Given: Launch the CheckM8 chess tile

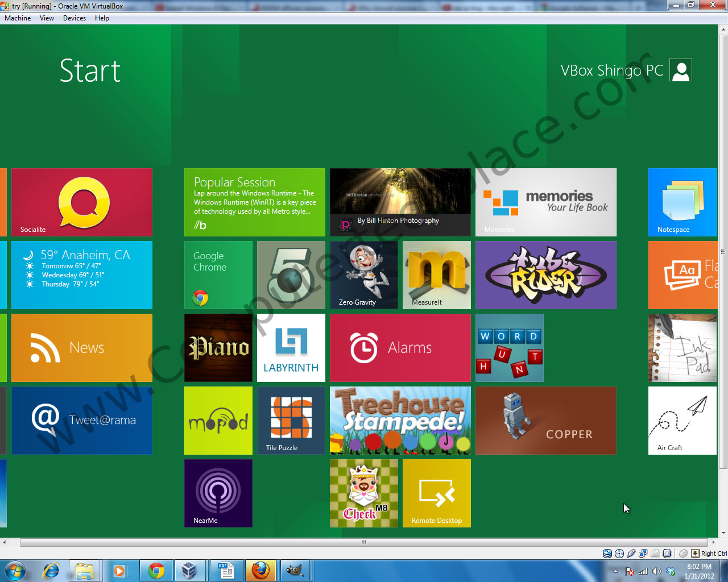Looking at the screenshot, I should point(364,493).
